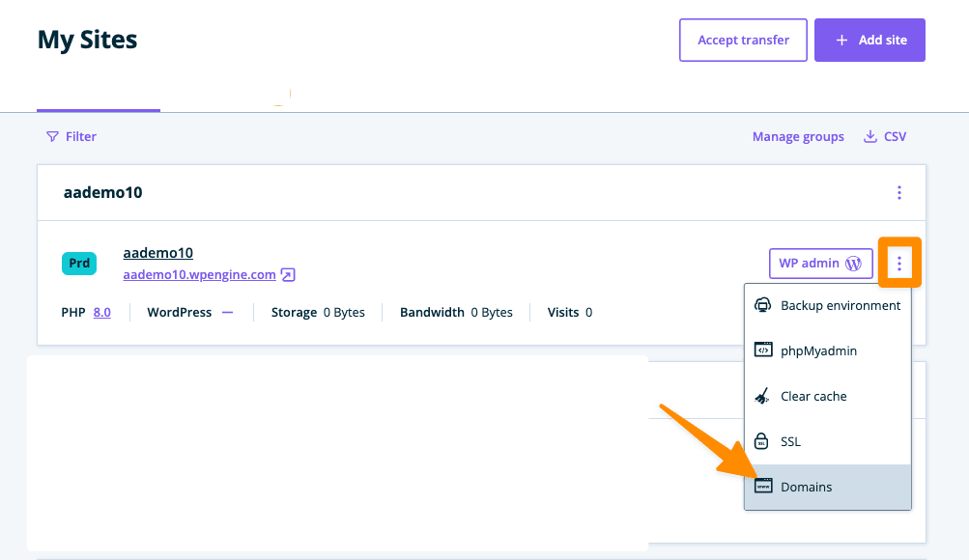The width and height of the screenshot is (969, 560).
Task: Click the Domains www icon
Action: pyautogui.click(x=762, y=486)
